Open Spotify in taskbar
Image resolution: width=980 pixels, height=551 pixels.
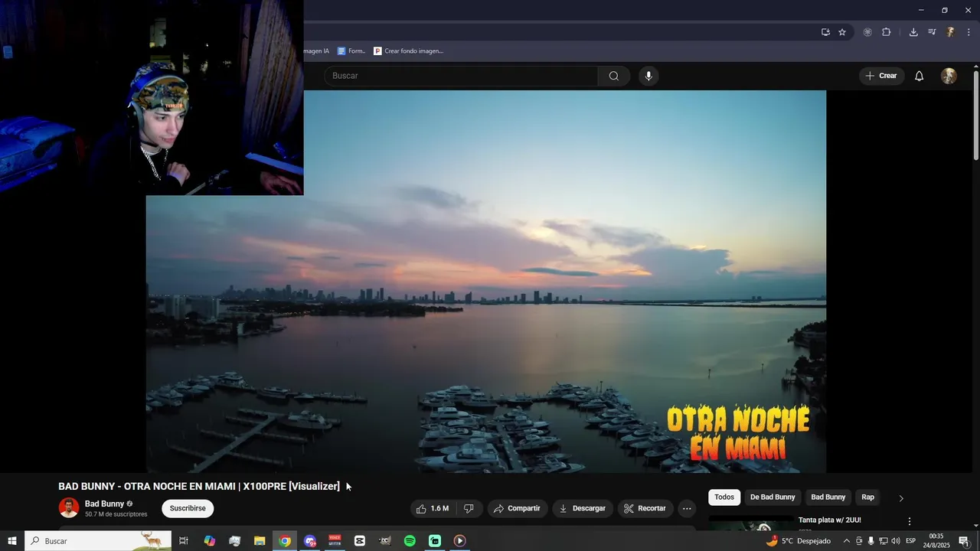click(410, 541)
